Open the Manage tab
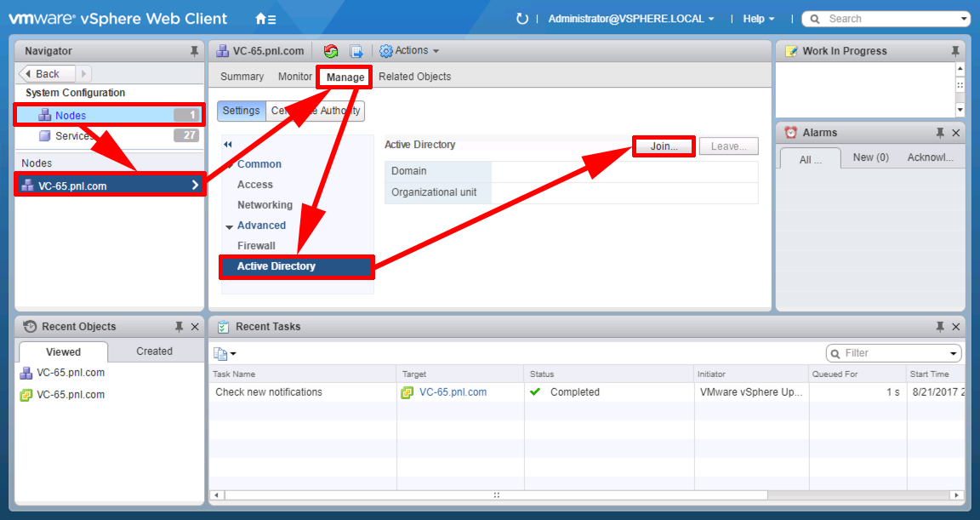The image size is (980, 520). [x=345, y=77]
